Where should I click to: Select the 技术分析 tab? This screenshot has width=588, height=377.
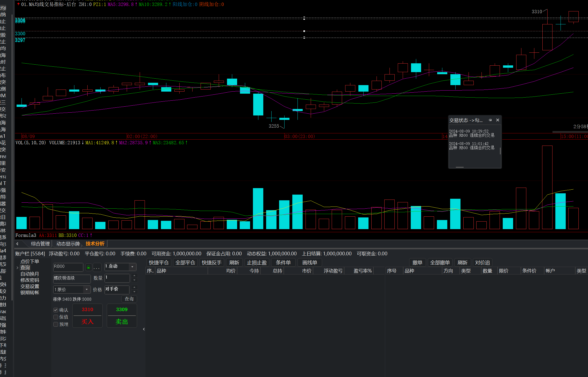coord(95,244)
